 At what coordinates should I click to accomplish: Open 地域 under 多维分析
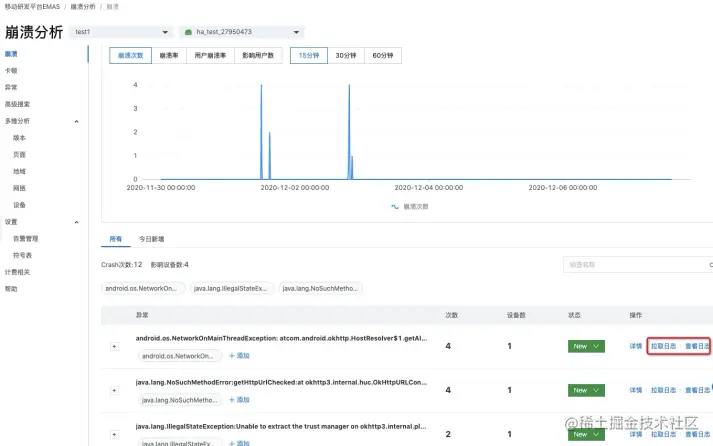pos(19,171)
